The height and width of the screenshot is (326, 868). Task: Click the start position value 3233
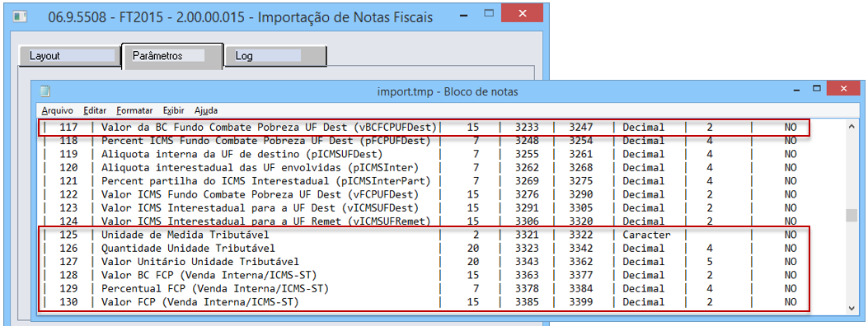[x=528, y=127]
